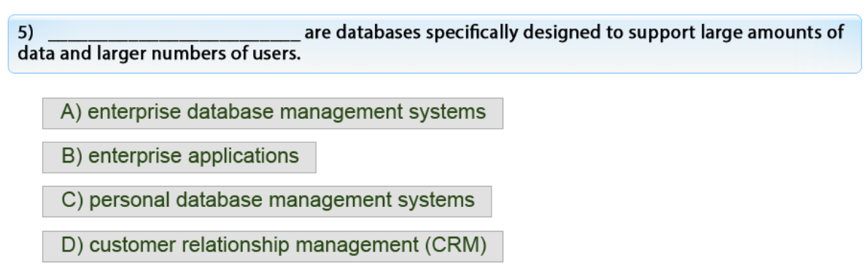
Task: Pick answer C personal database management systems
Action: pos(267,201)
